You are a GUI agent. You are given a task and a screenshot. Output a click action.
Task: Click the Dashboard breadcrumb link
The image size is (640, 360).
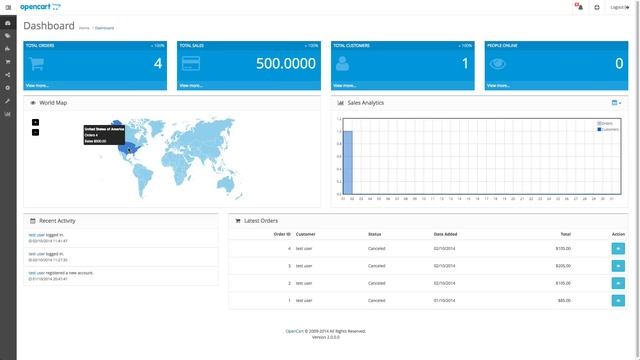point(104,28)
